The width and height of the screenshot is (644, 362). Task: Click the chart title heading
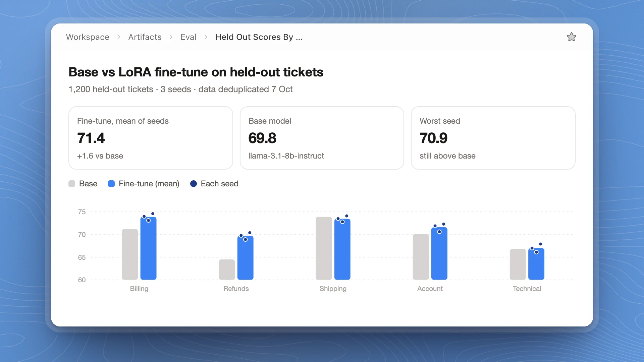coord(196,72)
